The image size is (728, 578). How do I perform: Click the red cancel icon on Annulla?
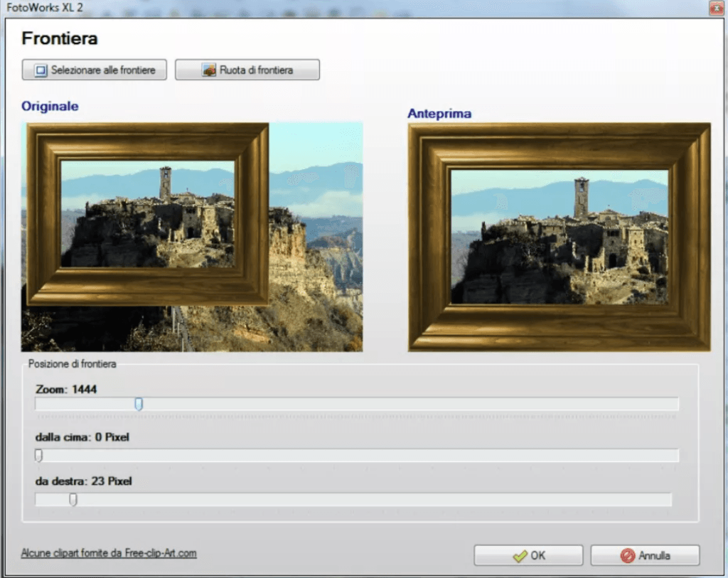626,555
